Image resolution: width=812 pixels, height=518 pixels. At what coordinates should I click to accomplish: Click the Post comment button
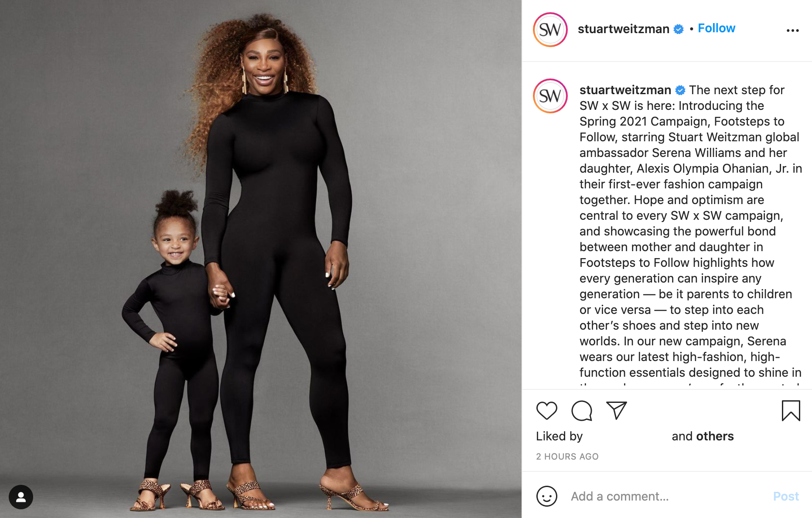pyautogui.click(x=786, y=496)
